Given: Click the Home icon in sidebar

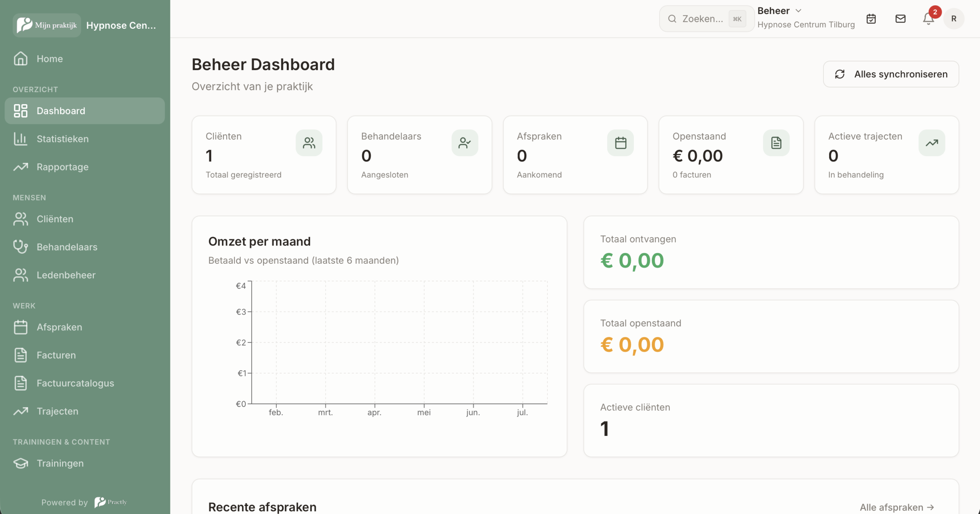Looking at the screenshot, I should (21, 59).
